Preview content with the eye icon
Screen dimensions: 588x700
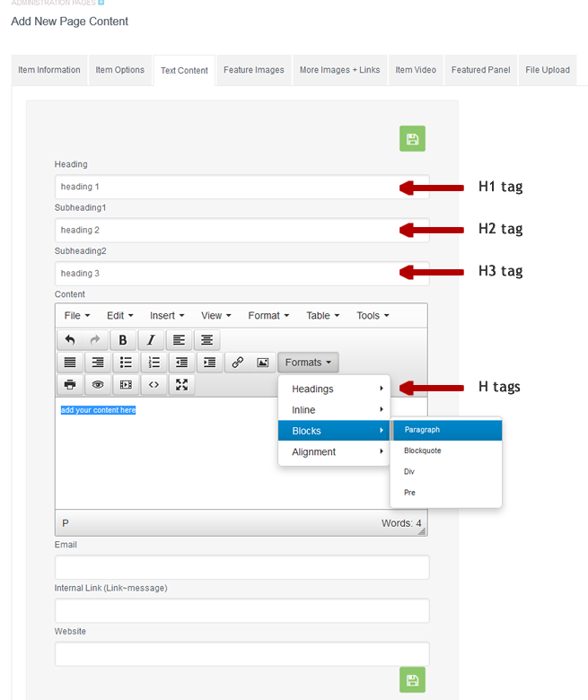[98, 385]
